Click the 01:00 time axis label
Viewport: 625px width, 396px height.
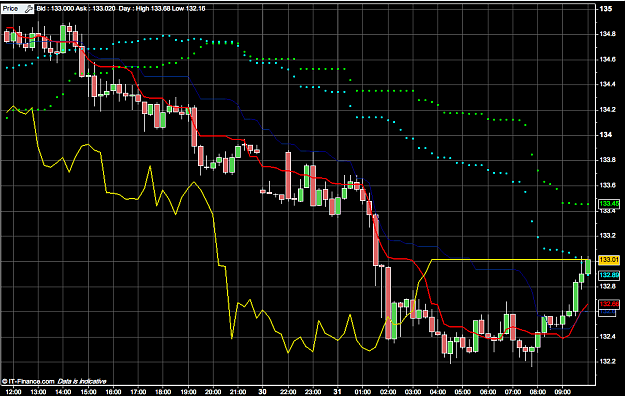point(363,392)
